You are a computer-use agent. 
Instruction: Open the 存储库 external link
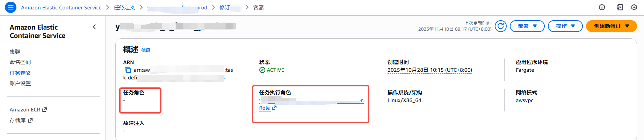tap(21, 120)
